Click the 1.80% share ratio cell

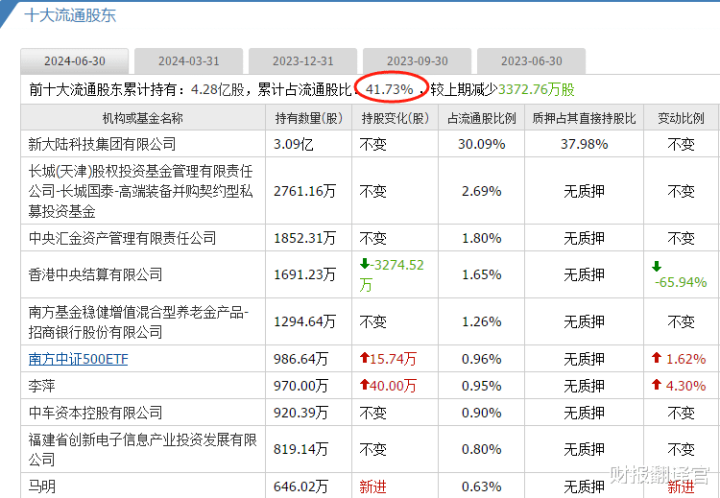pos(481,238)
